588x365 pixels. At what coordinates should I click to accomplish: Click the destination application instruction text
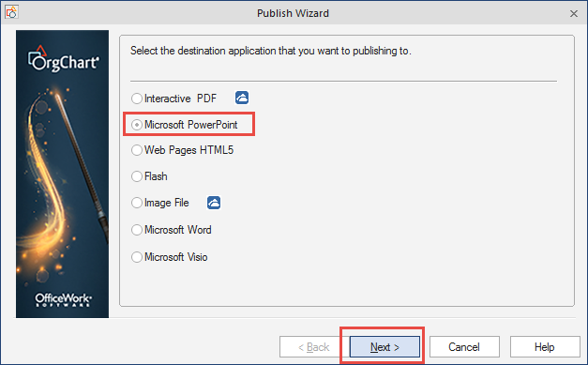(x=271, y=51)
